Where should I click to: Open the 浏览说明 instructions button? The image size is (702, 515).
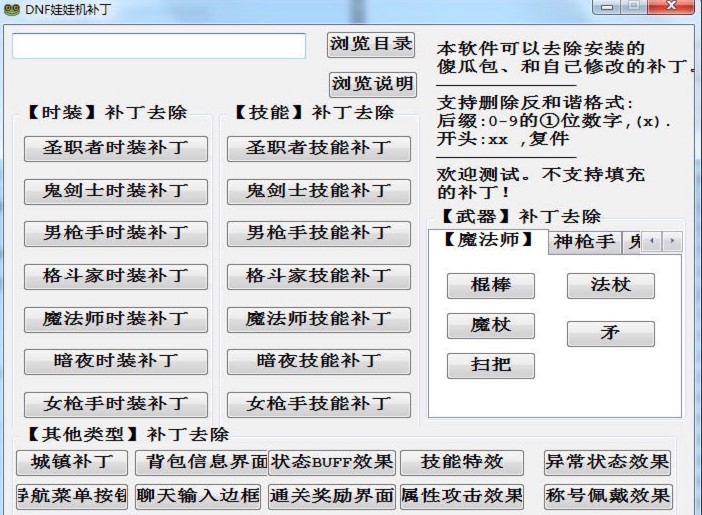click(373, 84)
